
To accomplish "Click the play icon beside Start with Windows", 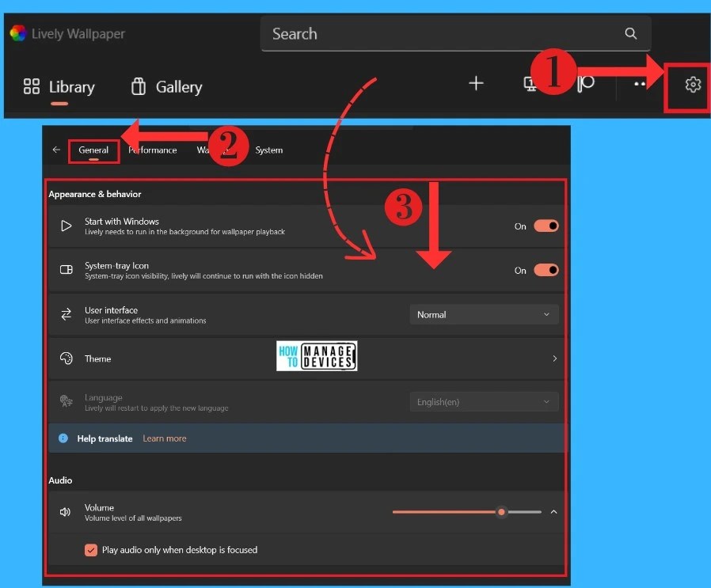I will pos(67,226).
